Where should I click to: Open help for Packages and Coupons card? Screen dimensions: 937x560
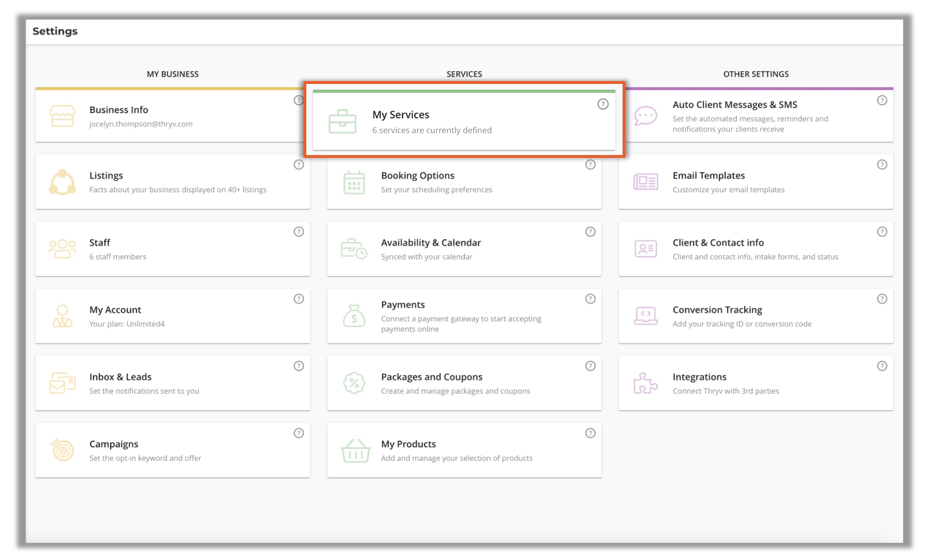591,366
